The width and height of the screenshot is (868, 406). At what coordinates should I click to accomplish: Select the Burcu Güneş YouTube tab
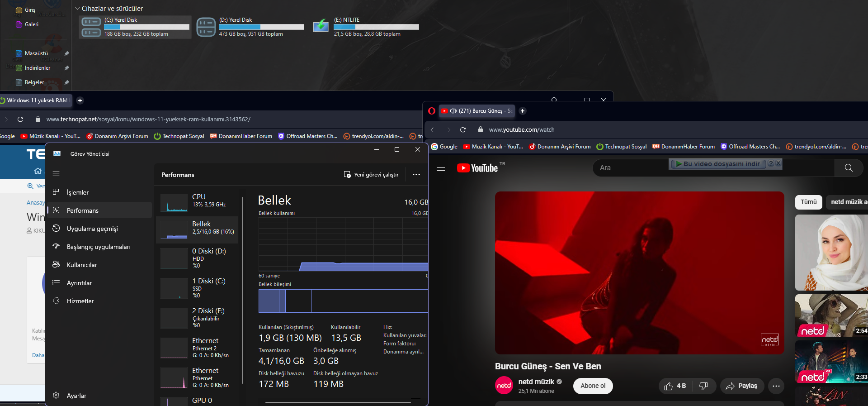(x=476, y=111)
